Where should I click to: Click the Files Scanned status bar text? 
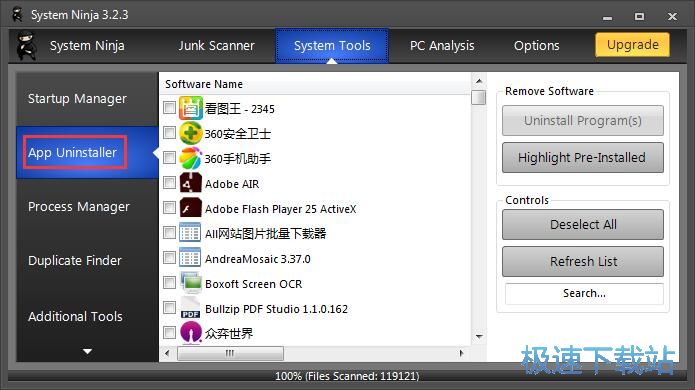tap(347, 376)
